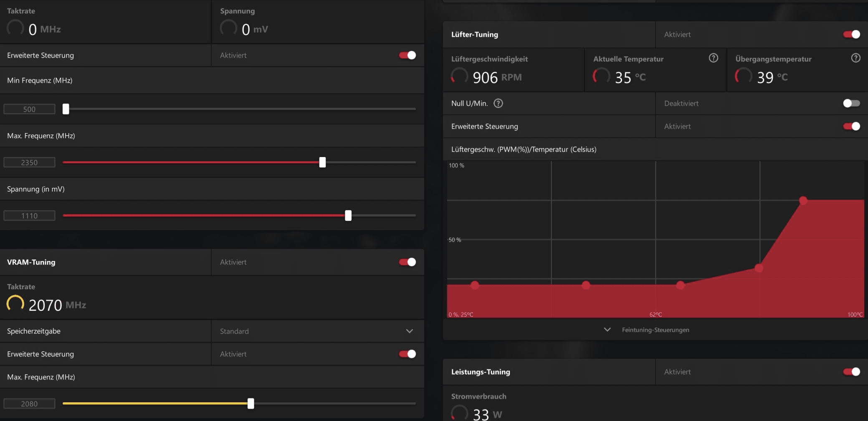Image resolution: width=868 pixels, height=421 pixels.
Task: Click the Leistungs-Tuning section title
Action: [481, 372]
